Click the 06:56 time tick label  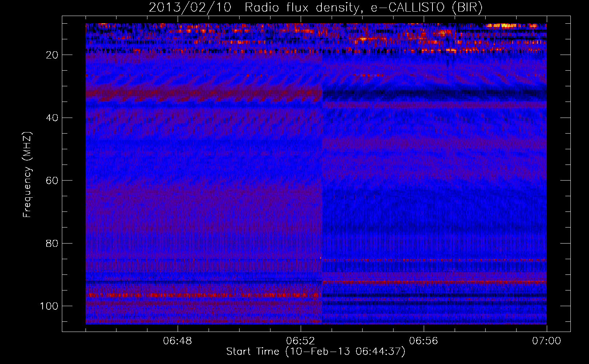(x=424, y=341)
